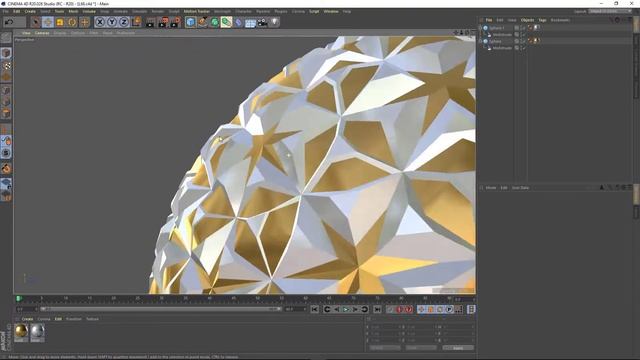Viewport: 640px width, 360px height.
Task: Open the Spline pen tool icon
Action: click(x=202, y=22)
